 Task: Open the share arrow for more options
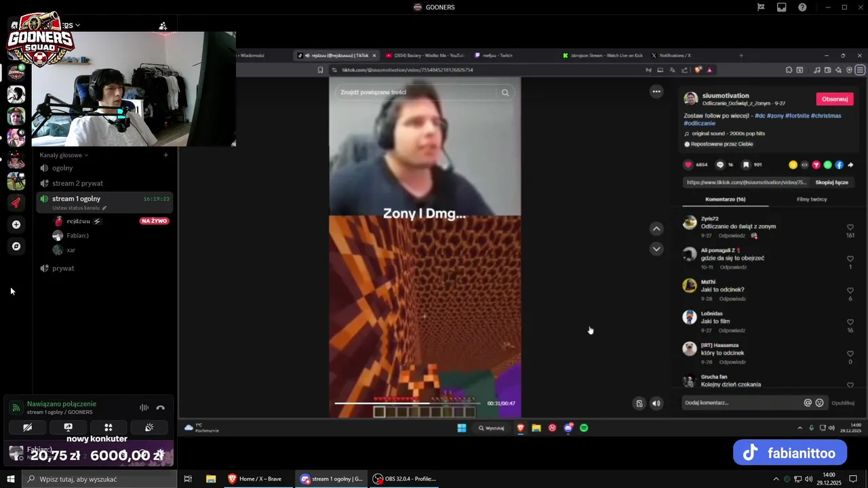click(850, 165)
